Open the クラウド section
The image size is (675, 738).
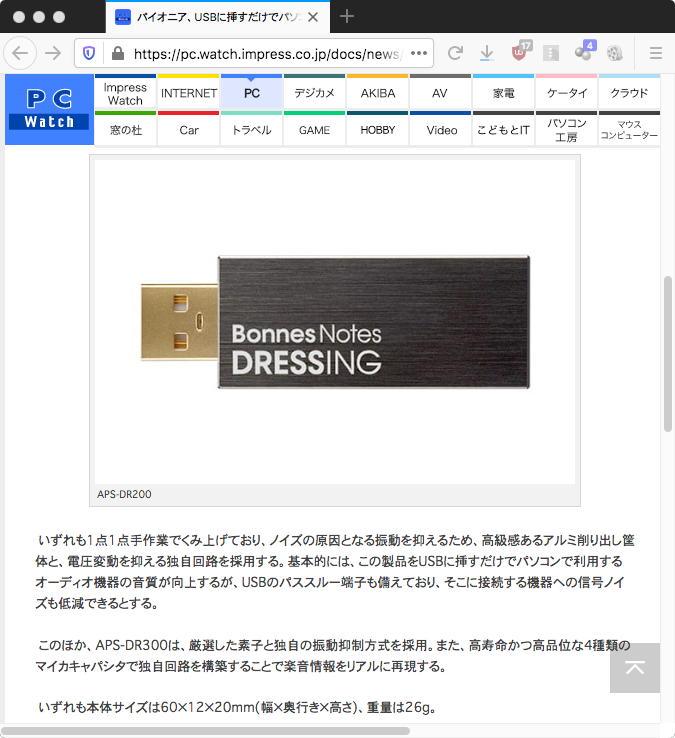click(629, 94)
